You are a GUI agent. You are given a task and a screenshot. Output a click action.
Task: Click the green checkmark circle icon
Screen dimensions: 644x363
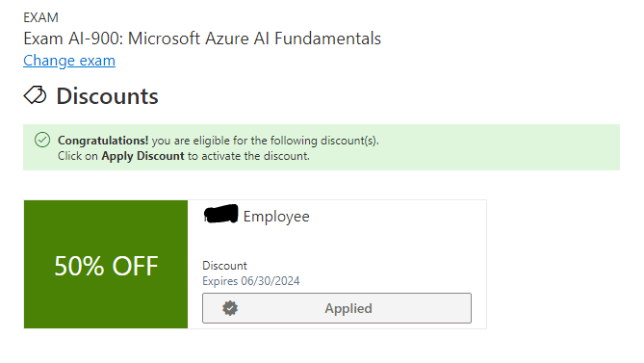point(42,140)
